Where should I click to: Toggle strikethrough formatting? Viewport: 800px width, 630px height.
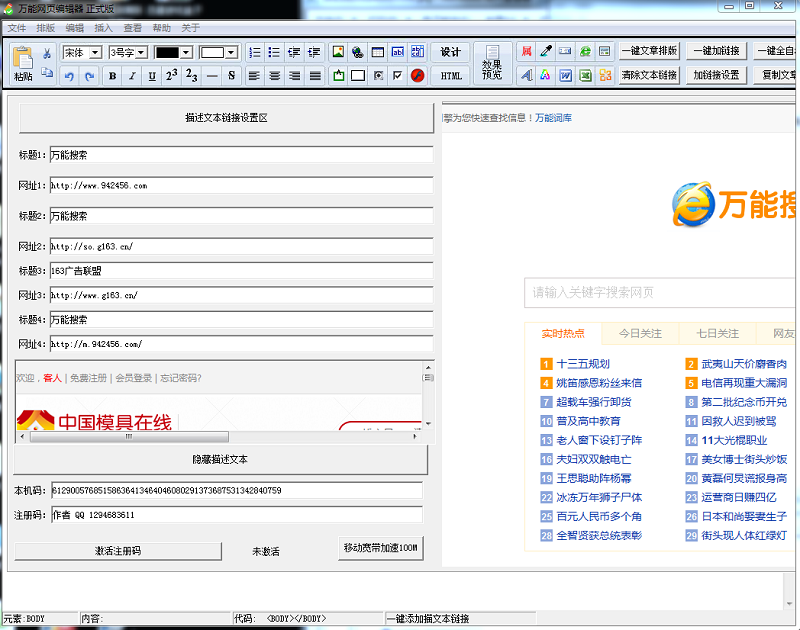point(231,76)
